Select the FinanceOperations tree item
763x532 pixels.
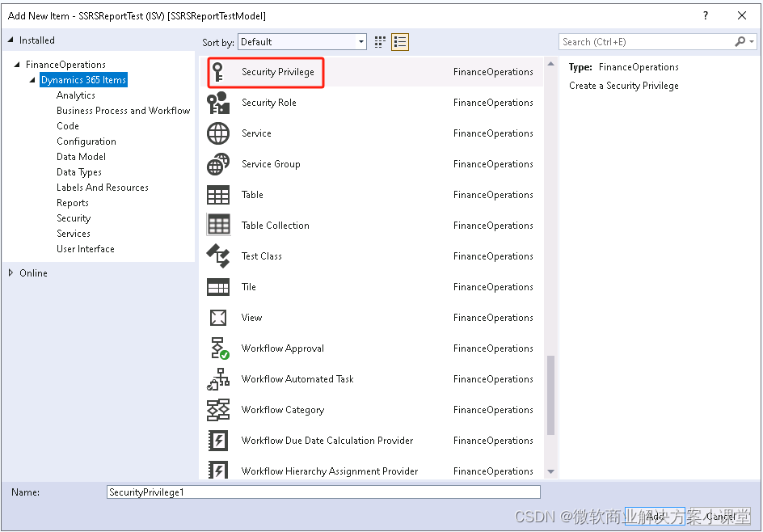click(x=65, y=64)
